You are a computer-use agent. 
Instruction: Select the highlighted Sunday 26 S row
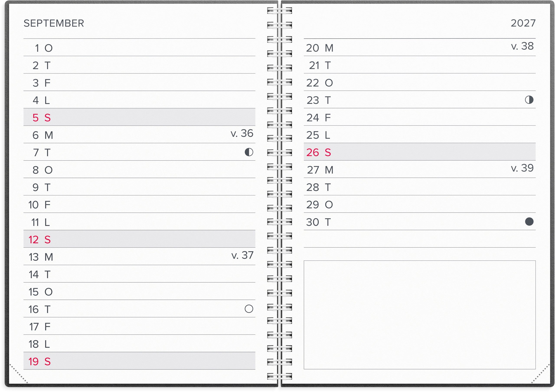(420, 151)
